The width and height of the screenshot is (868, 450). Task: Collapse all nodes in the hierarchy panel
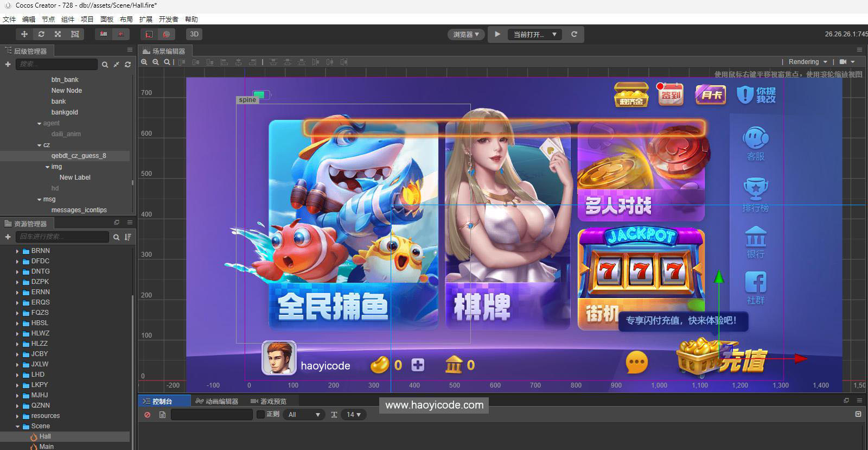(x=116, y=65)
